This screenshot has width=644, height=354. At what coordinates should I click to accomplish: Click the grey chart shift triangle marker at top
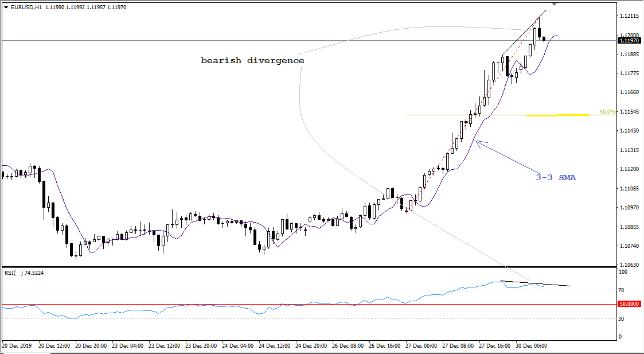pos(554,4)
